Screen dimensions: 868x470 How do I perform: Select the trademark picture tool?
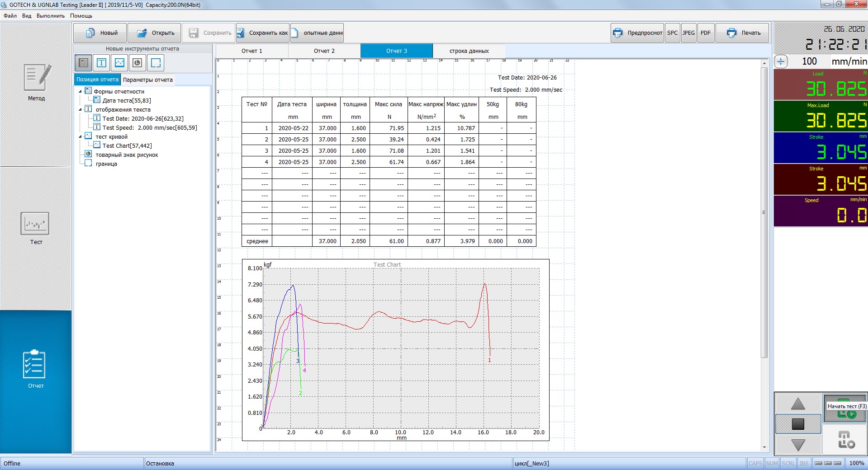pyautogui.click(x=138, y=63)
